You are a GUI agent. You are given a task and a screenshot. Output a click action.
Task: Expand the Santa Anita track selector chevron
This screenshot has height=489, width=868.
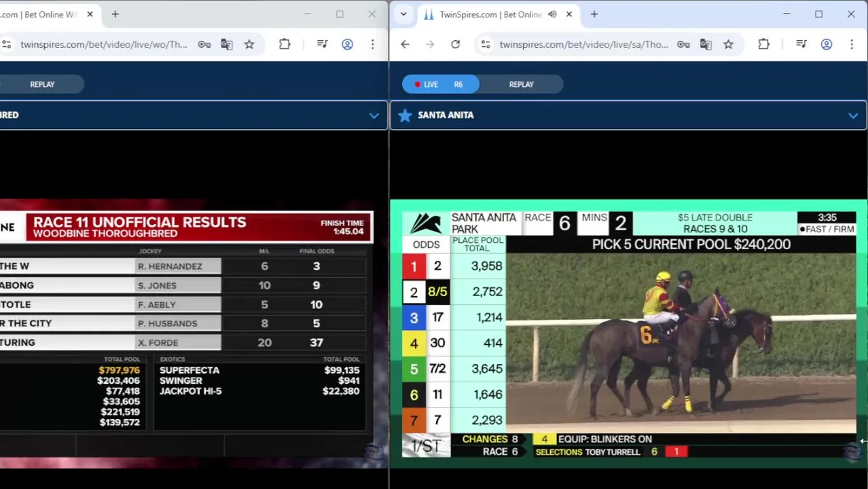point(852,115)
